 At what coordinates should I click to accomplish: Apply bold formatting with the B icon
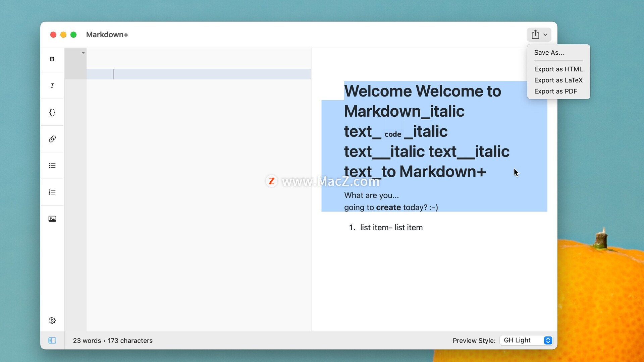(52, 59)
